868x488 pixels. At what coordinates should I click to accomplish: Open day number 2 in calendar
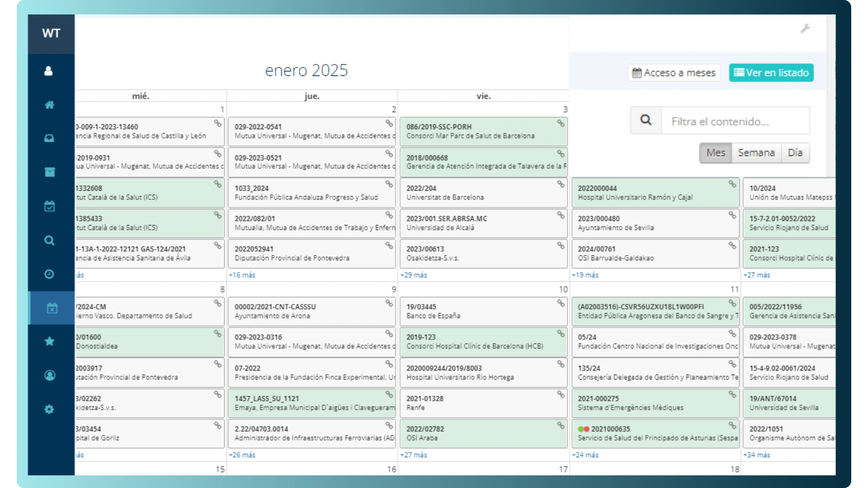point(394,109)
